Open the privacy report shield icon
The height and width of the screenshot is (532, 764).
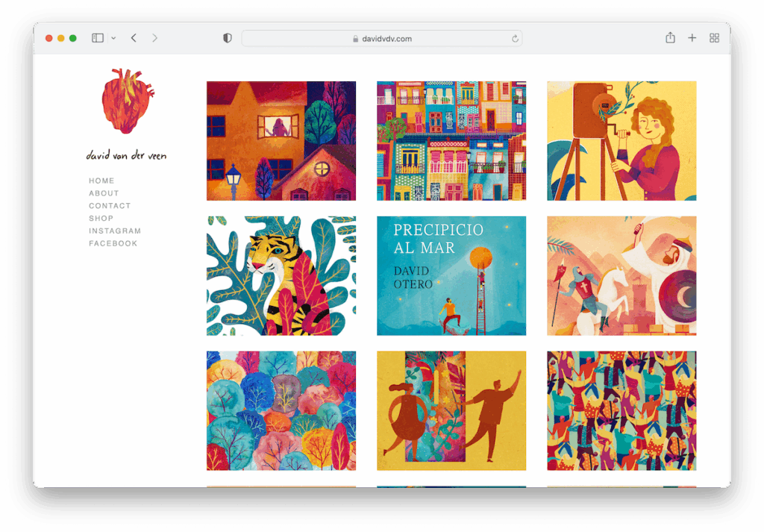pyautogui.click(x=228, y=38)
